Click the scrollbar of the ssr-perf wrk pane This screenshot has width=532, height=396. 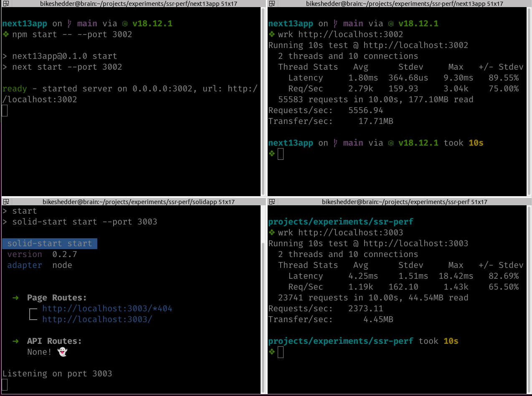pyautogui.click(x=529, y=300)
